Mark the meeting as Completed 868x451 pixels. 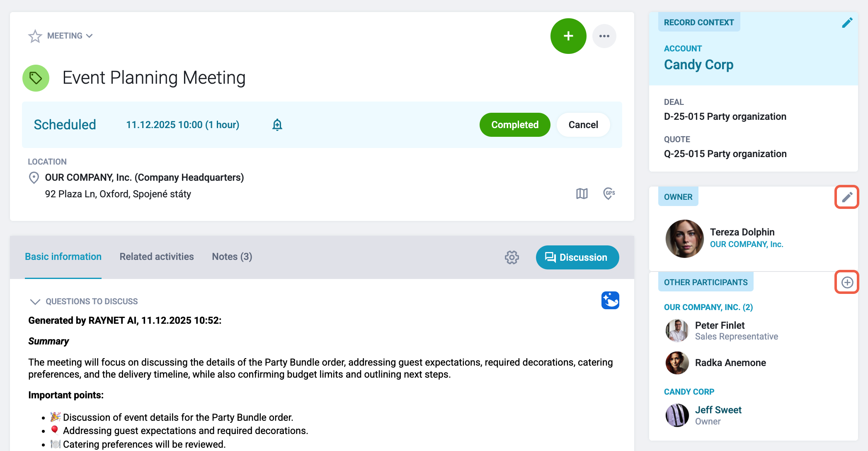515,125
